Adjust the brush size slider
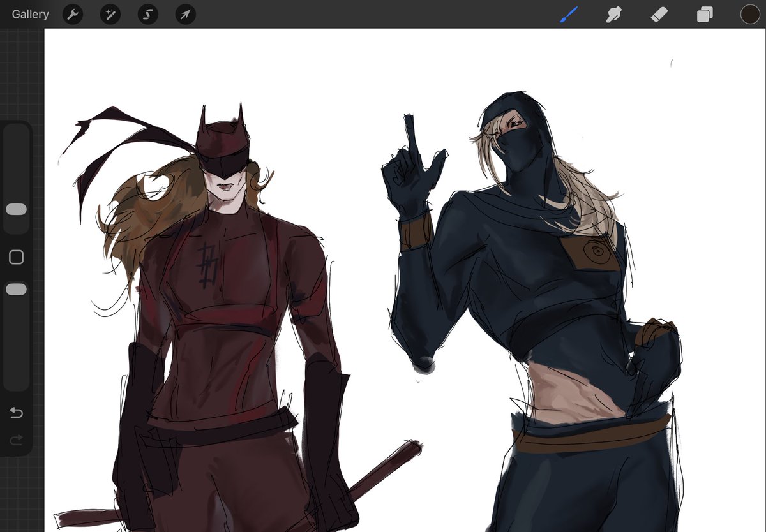Image resolution: width=766 pixels, height=532 pixels. click(x=16, y=209)
